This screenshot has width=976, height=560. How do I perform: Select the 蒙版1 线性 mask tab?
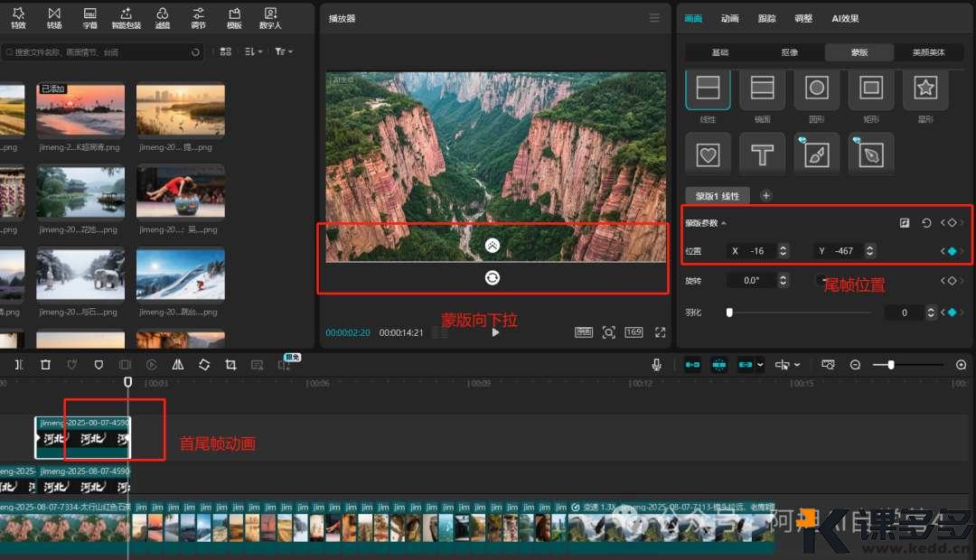pos(718,196)
